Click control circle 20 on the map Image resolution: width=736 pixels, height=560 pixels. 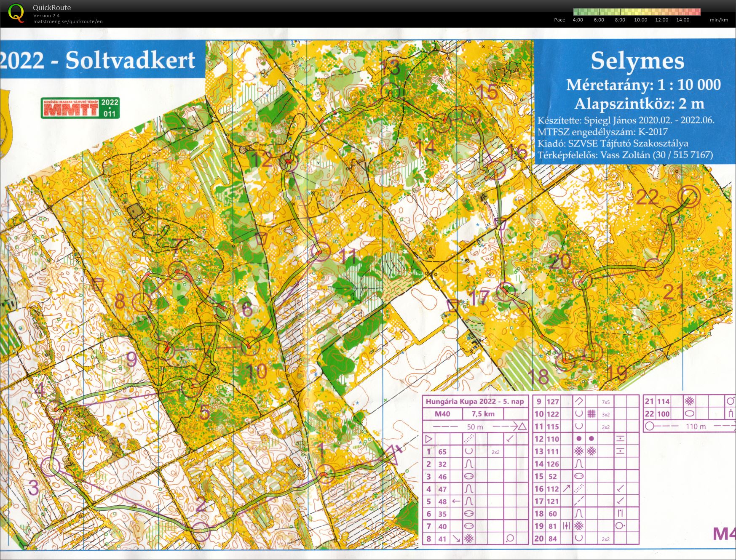click(x=582, y=280)
